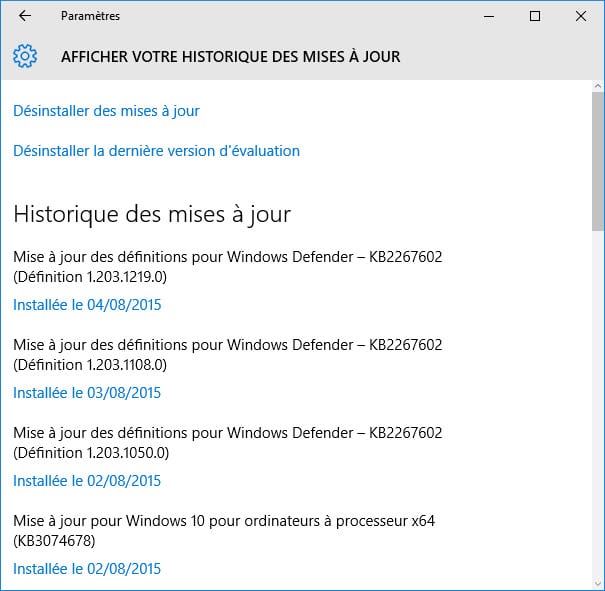Screen dimensions: 605x591
Task: Open 'Désinstaller des mises à jour' link
Action: coord(107,111)
